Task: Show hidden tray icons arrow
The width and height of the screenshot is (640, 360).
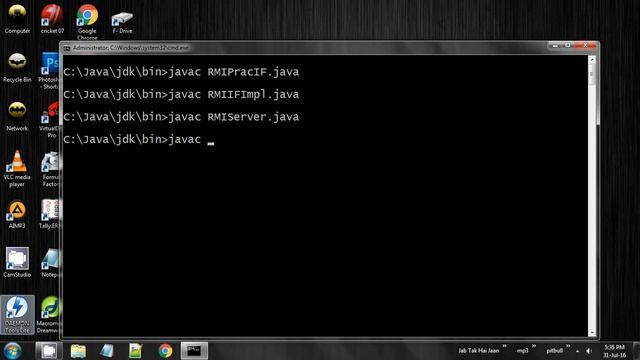Action: tap(578, 351)
